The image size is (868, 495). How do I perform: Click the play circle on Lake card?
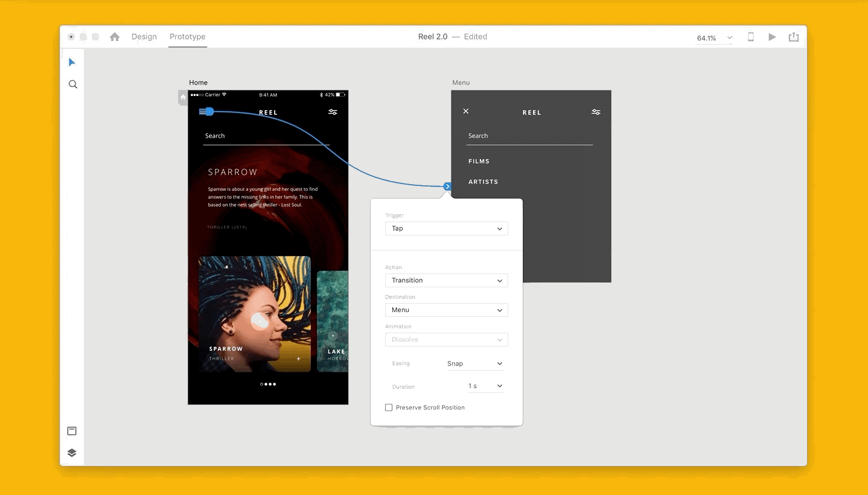coord(333,335)
